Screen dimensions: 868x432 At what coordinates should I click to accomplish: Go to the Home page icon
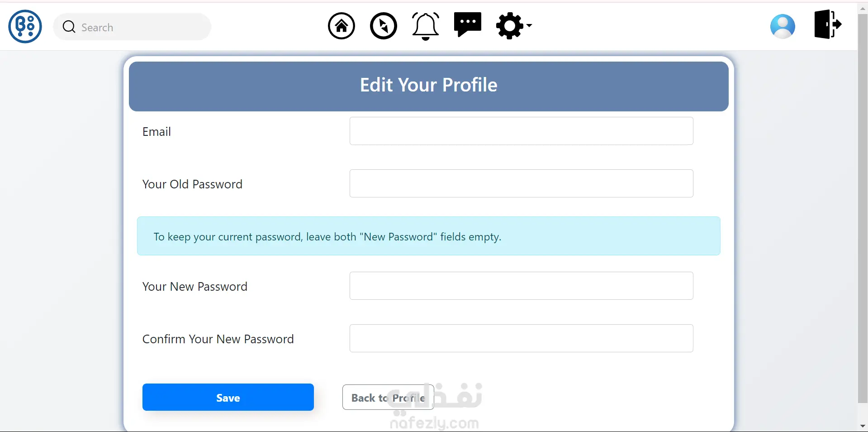(x=342, y=26)
